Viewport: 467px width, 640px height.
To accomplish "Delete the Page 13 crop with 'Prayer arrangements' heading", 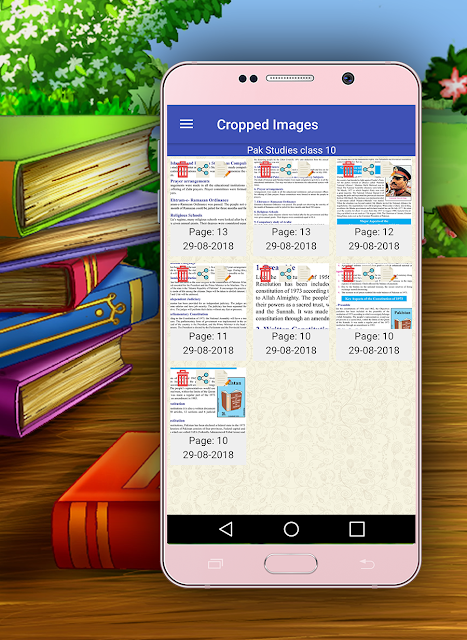I will click(182, 169).
